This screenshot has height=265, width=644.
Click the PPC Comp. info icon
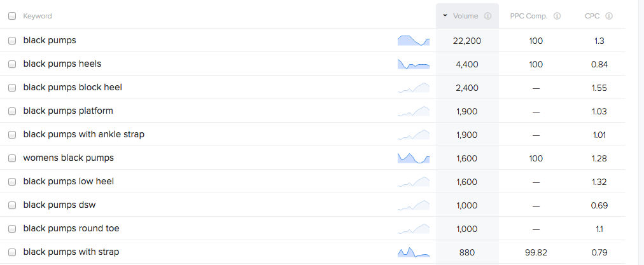pos(557,16)
